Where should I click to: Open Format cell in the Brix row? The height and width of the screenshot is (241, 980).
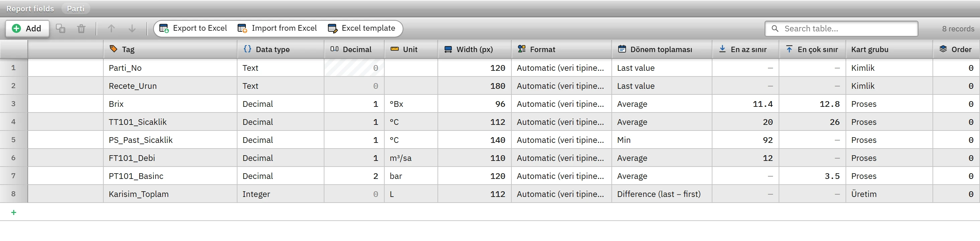point(562,104)
